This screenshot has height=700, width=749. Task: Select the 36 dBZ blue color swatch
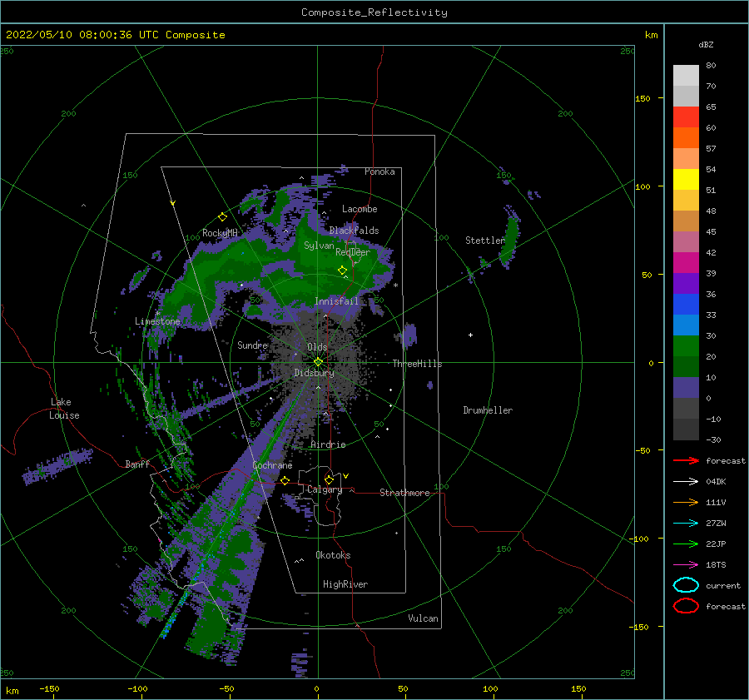tap(686, 305)
